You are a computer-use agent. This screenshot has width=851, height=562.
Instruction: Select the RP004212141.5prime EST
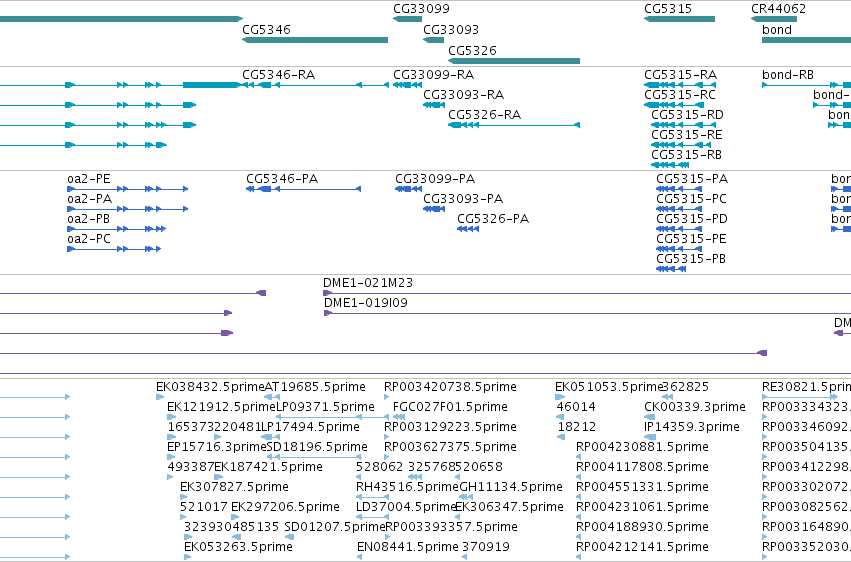[x=579, y=557]
